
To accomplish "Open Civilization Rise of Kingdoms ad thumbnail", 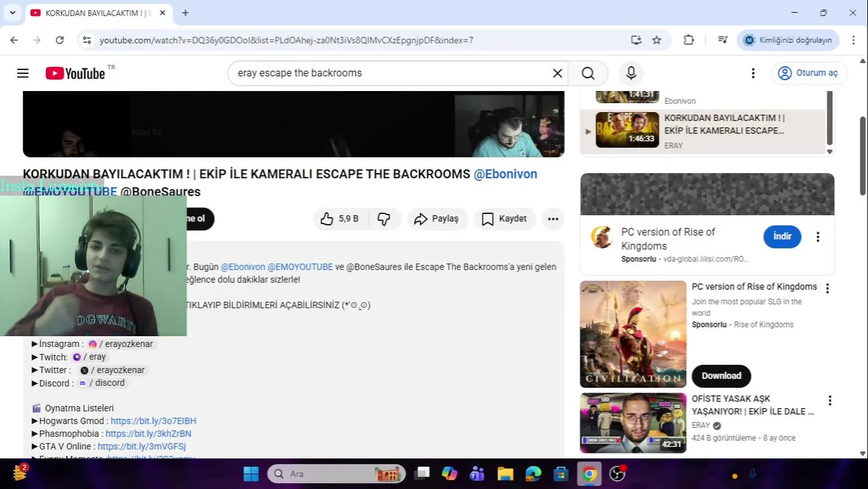I will point(633,334).
